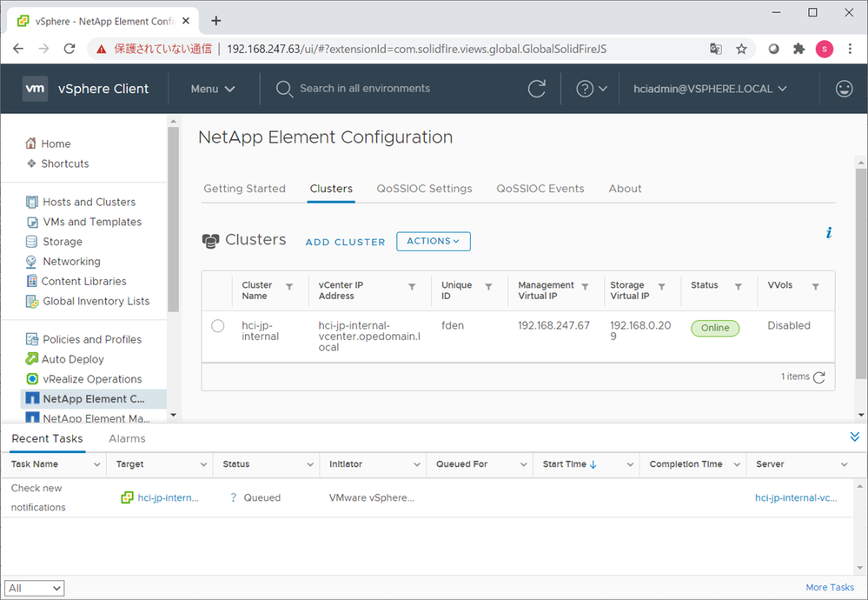Image resolution: width=868 pixels, height=600 pixels.
Task: Open the All tasks filter combo box
Action: click(34, 589)
